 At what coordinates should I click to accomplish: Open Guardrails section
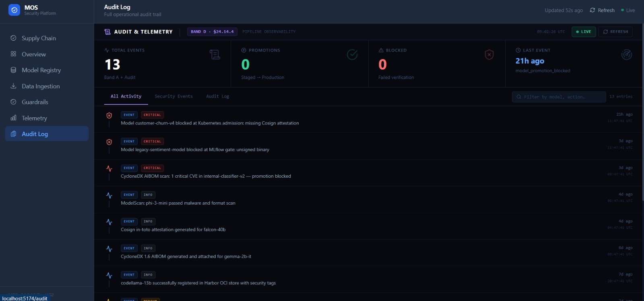tap(47, 102)
